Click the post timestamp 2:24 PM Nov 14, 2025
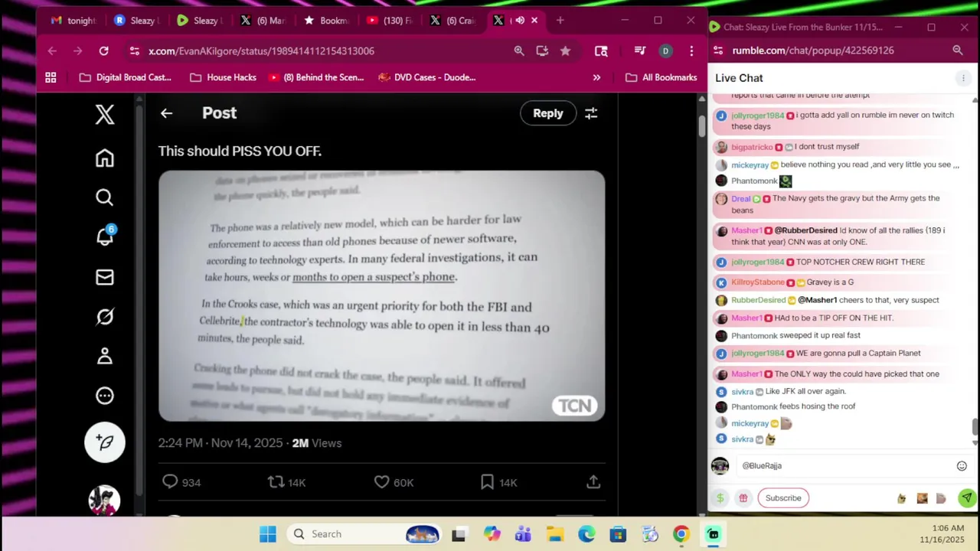The width and height of the screenshot is (980, 551). point(220,443)
